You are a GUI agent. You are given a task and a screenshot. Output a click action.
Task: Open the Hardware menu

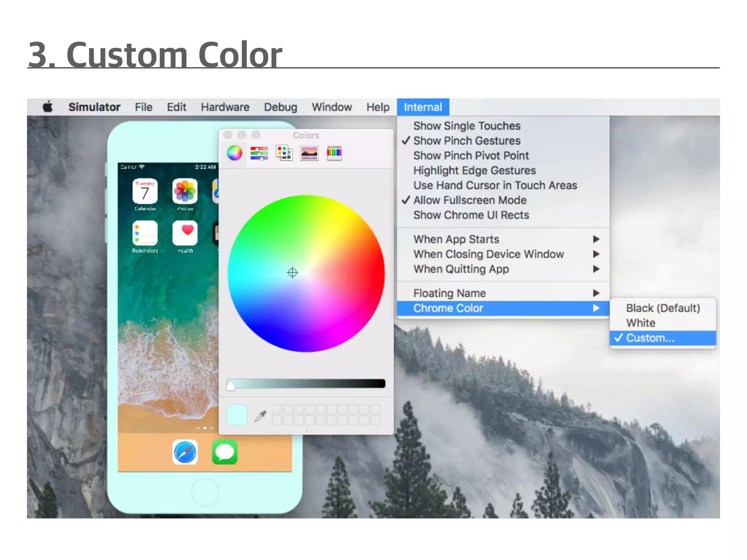point(225,107)
